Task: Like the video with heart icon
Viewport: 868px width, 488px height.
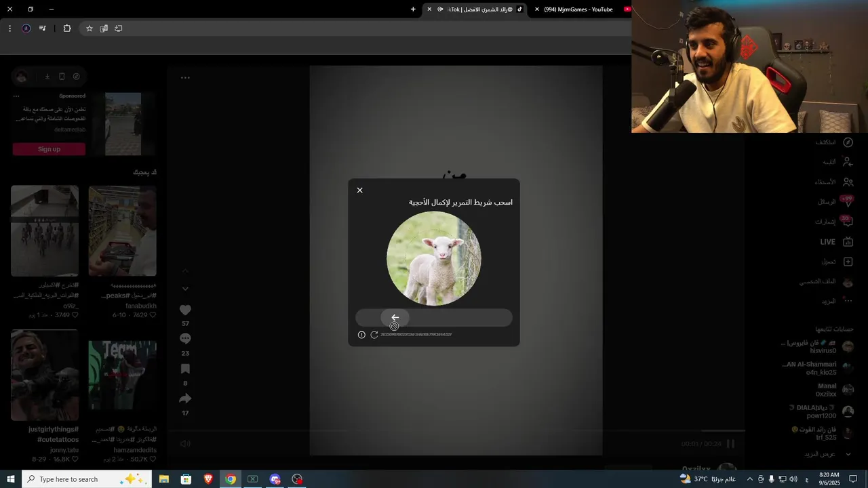Action: click(x=185, y=310)
